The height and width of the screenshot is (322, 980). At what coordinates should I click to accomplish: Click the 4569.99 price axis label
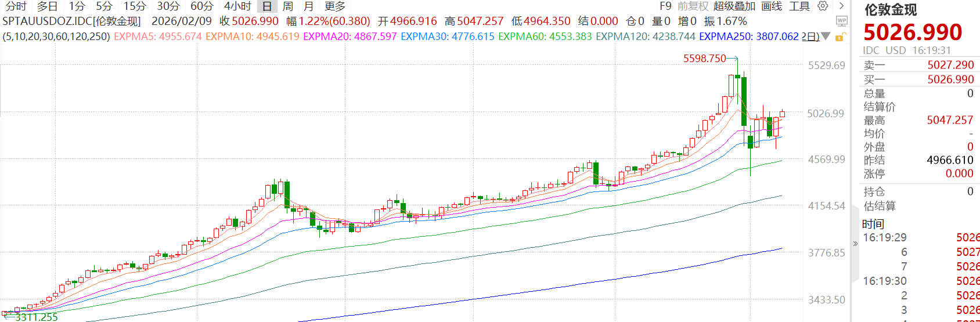(x=827, y=160)
